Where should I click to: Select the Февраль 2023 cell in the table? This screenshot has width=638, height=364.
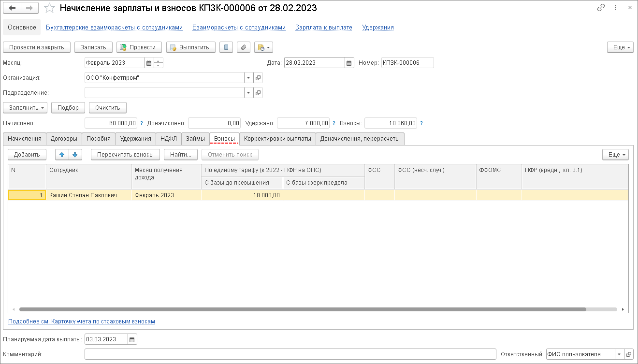pyautogui.click(x=167, y=195)
